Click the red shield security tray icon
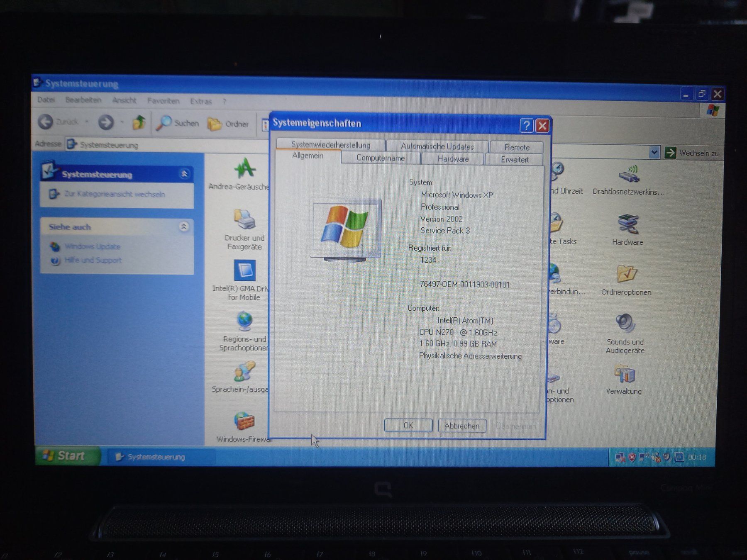 click(632, 457)
